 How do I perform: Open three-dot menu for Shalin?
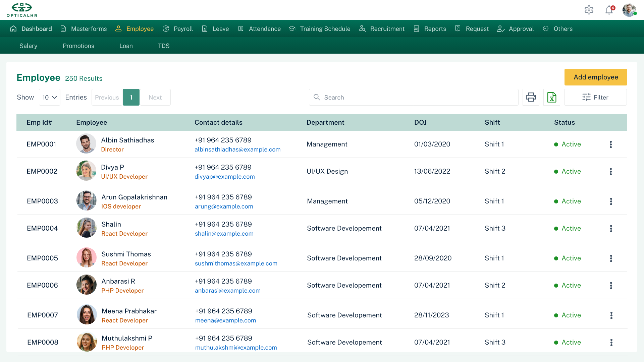(x=611, y=229)
